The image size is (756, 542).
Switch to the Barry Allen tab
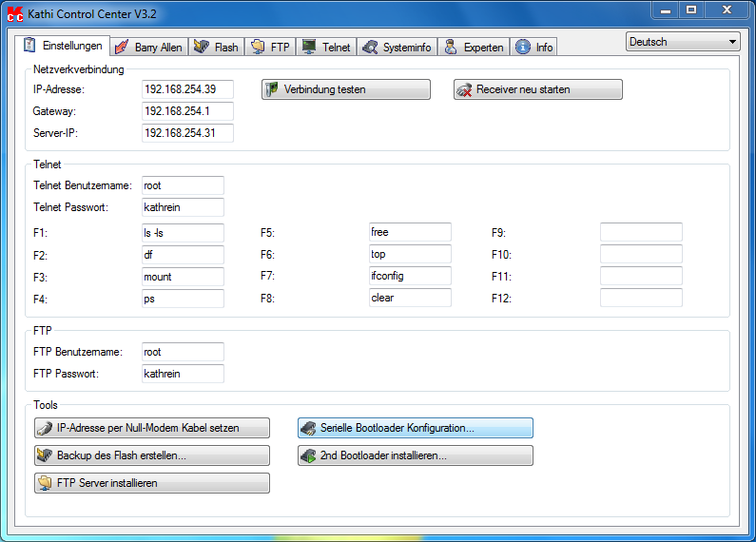(149, 48)
